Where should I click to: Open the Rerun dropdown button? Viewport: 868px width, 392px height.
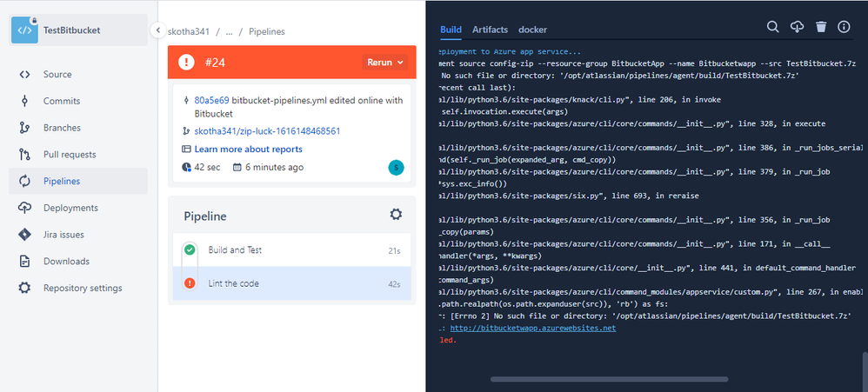pos(385,63)
